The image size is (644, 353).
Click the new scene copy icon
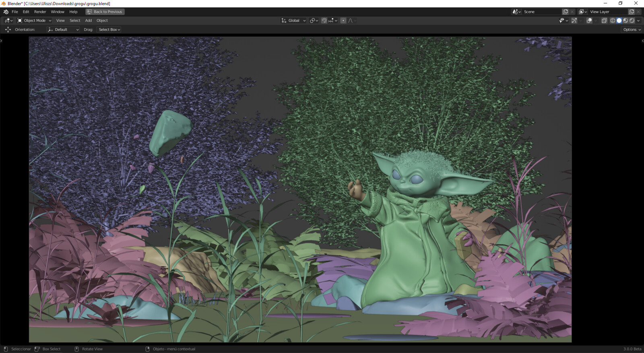coord(566,12)
